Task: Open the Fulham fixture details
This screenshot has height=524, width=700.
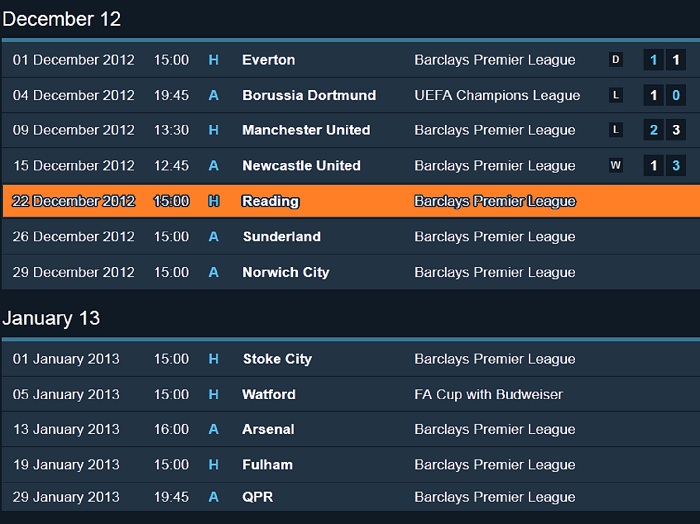Action: tap(267, 465)
